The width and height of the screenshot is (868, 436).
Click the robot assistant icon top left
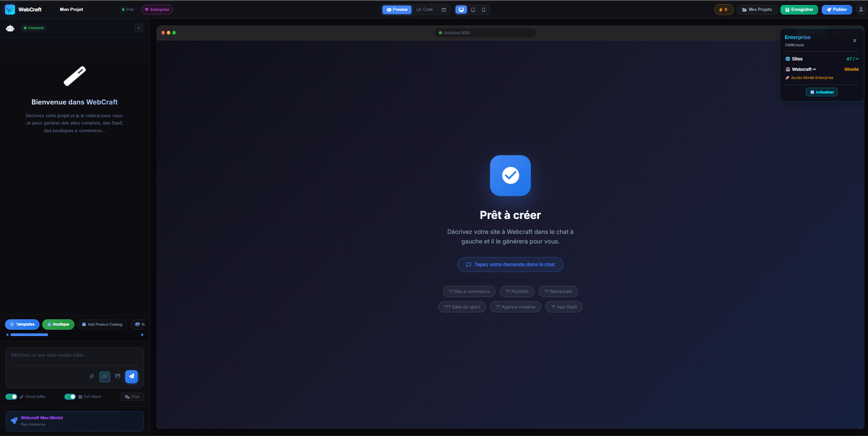(10, 28)
